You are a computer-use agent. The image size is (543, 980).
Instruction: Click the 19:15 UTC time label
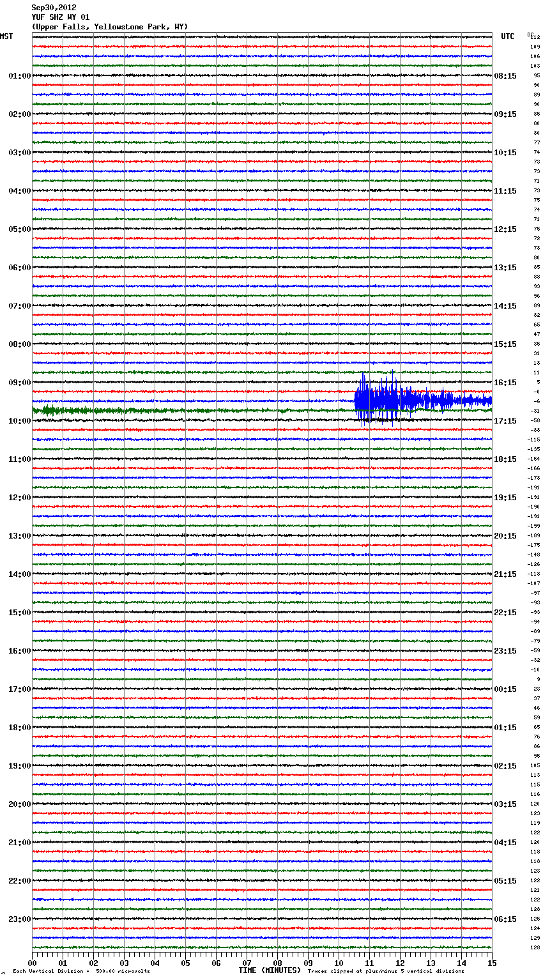coord(505,498)
